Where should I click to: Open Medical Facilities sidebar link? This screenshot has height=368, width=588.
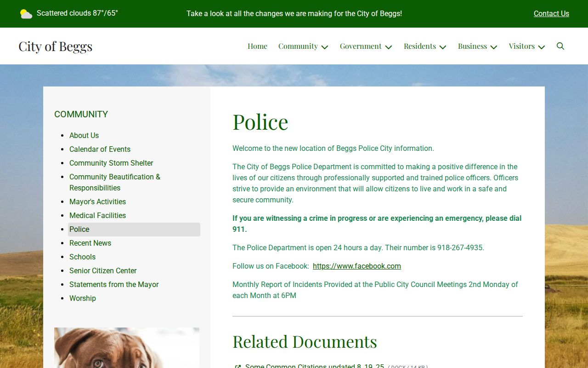pyautogui.click(x=97, y=215)
